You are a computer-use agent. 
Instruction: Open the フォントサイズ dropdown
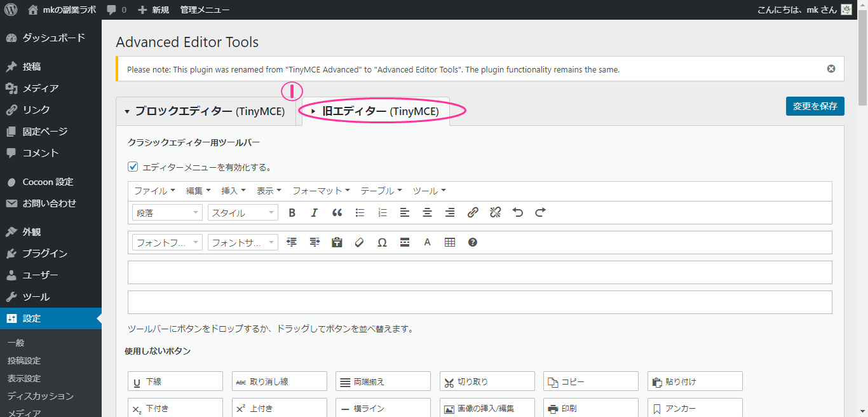coord(243,242)
